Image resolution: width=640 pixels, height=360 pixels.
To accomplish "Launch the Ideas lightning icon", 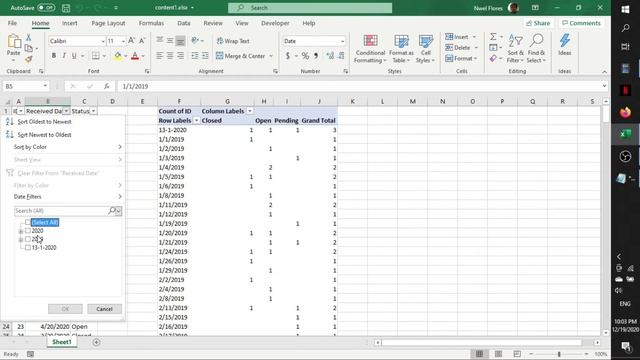I will point(565,44).
